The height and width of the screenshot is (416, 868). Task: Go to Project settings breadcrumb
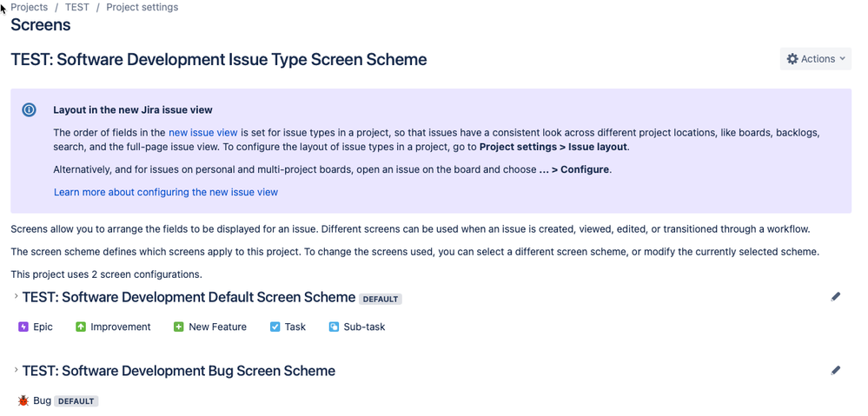[142, 7]
